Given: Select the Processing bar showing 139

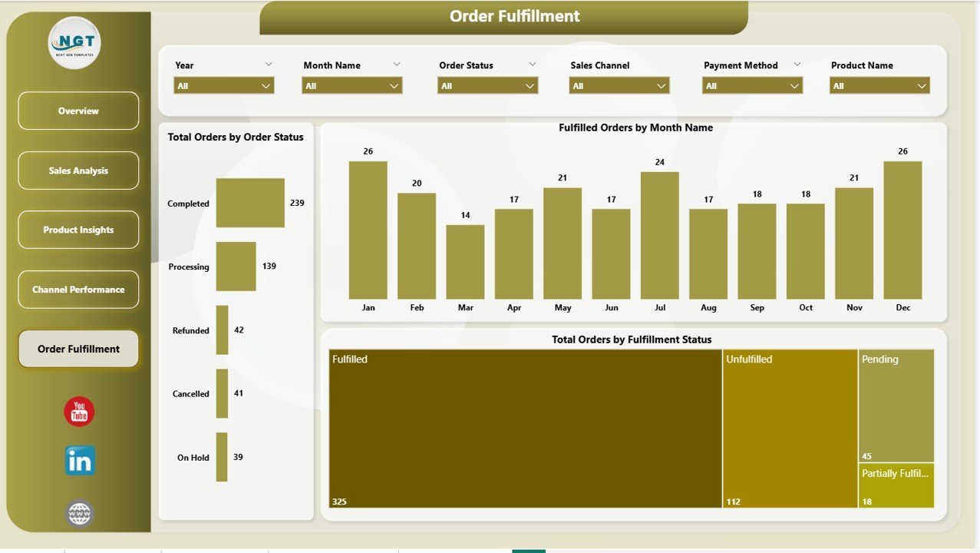Looking at the screenshot, I should point(236,267).
